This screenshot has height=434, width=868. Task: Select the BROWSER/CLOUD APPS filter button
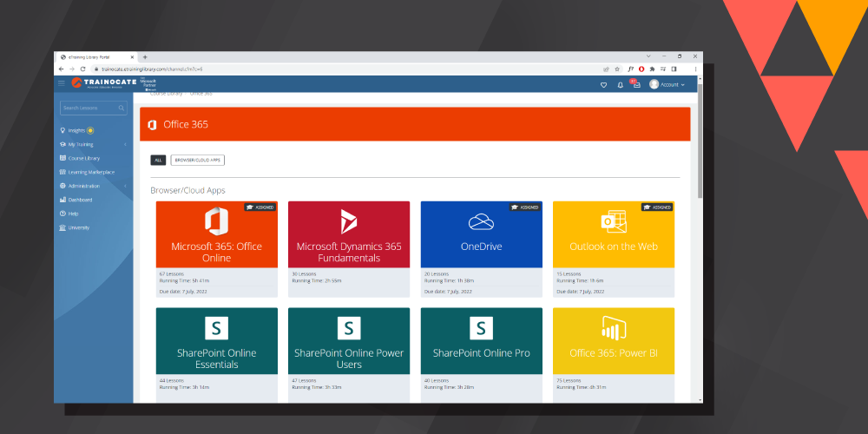(198, 160)
